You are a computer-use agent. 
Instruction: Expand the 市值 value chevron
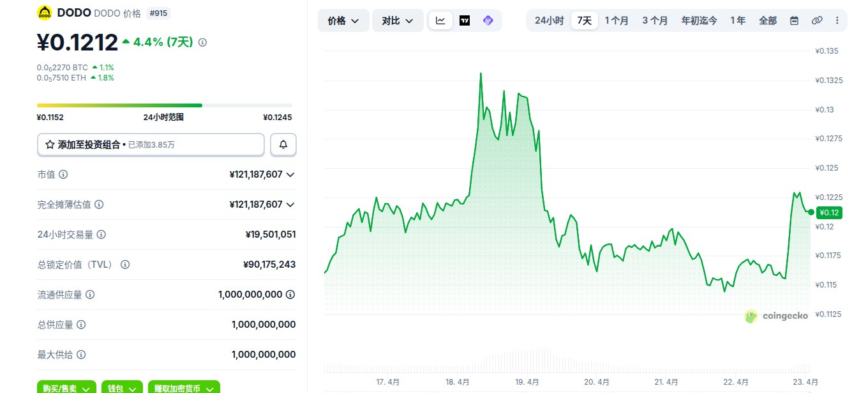point(290,174)
